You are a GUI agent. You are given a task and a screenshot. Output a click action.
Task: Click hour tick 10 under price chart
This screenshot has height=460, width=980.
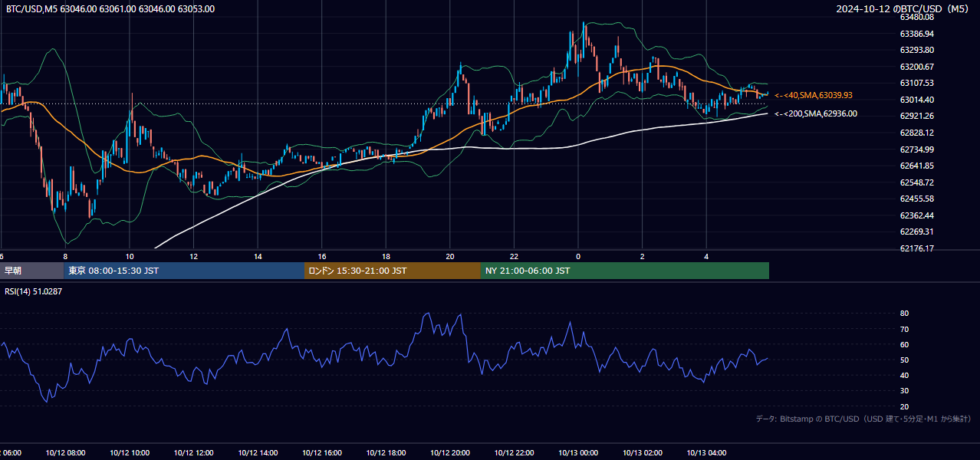[x=130, y=256]
